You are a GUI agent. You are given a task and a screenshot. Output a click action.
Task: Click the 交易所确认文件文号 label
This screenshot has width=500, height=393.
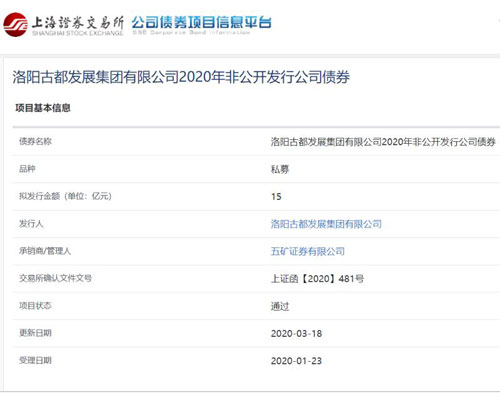(x=55, y=278)
